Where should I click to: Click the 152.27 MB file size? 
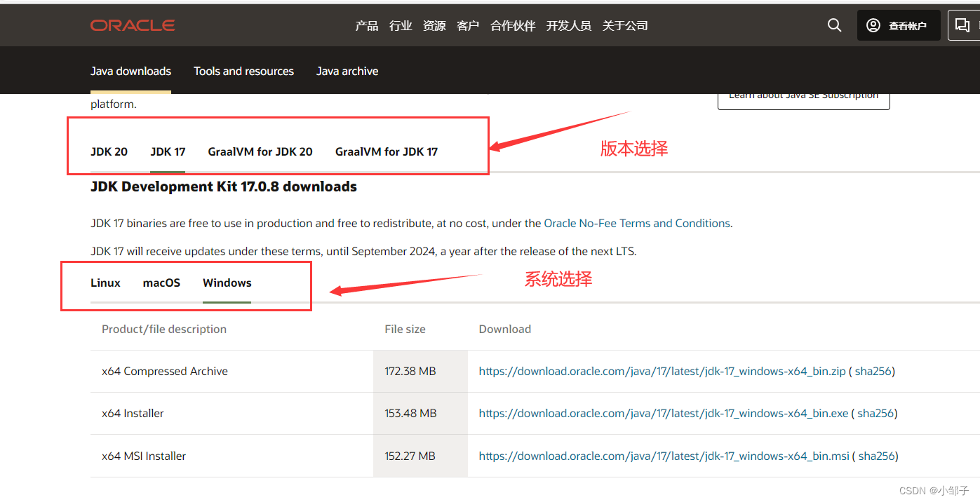[x=410, y=456]
